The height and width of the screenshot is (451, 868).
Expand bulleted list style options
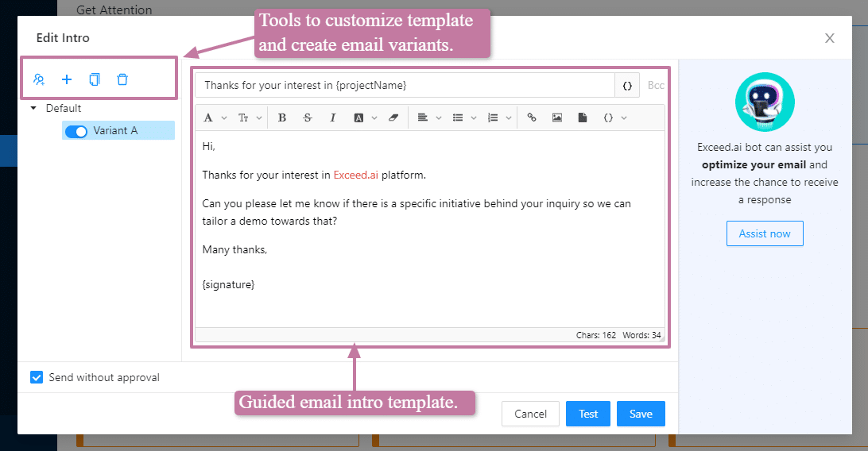pos(474,118)
